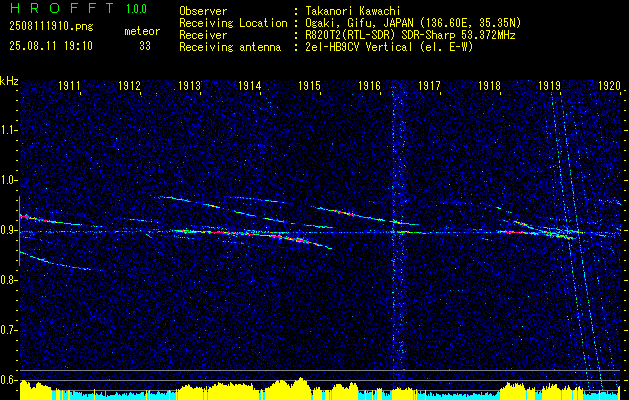The image size is (629, 400).
Task: Click the version number 1.0.0
Action: [x=136, y=9]
